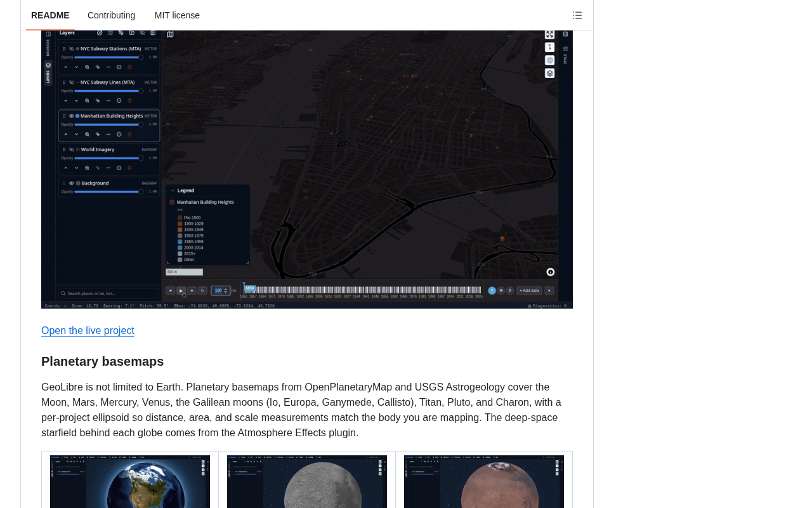812x508 pixels.
Task: Select the M month interval toggle
Action: coord(501,290)
